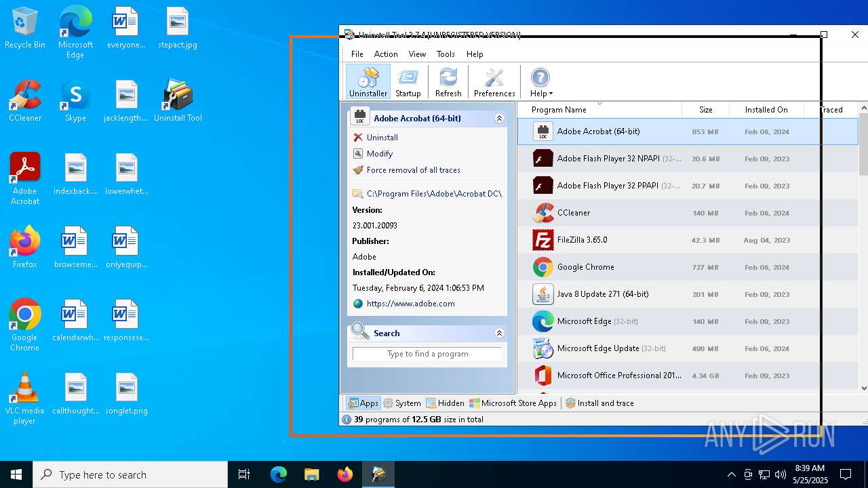This screenshot has width=868, height=488.
Task: Click the scroll down arrow of the list
Action: point(863,388)
